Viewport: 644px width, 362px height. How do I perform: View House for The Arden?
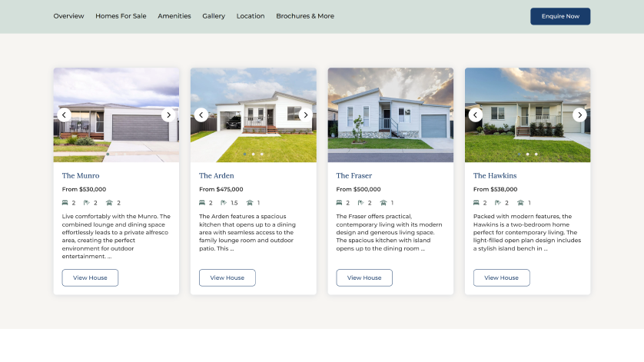227,277
